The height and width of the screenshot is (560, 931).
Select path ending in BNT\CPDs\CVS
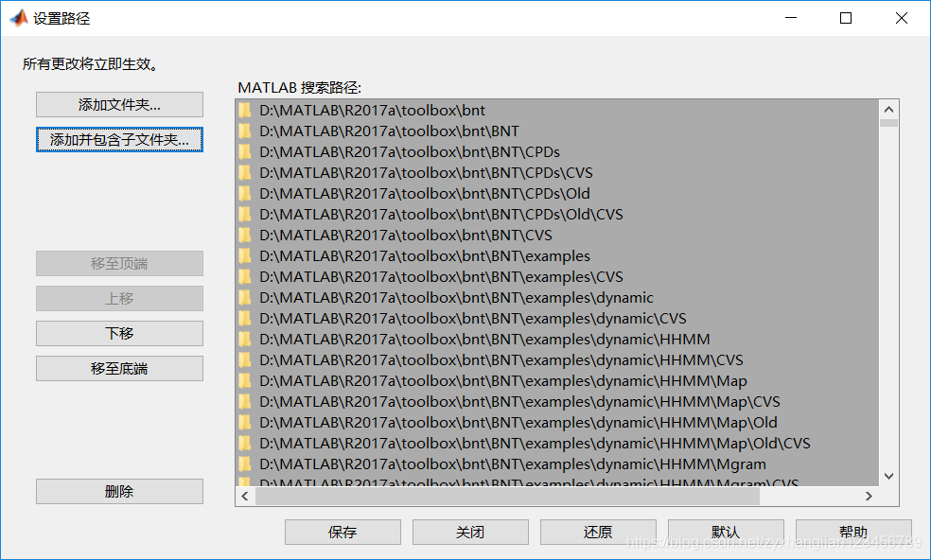coord(427,173)
